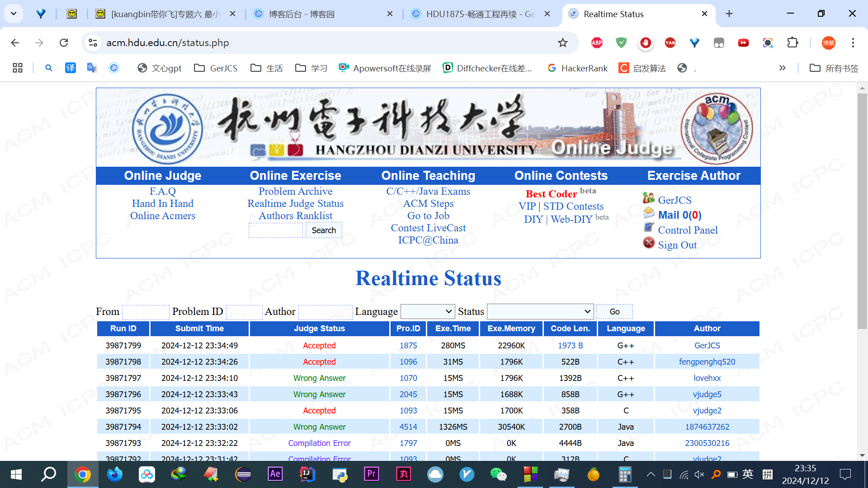Click the bookmark star icon in address bar
The height and width of the screenshot is (488, 868).
pos(562,42)
